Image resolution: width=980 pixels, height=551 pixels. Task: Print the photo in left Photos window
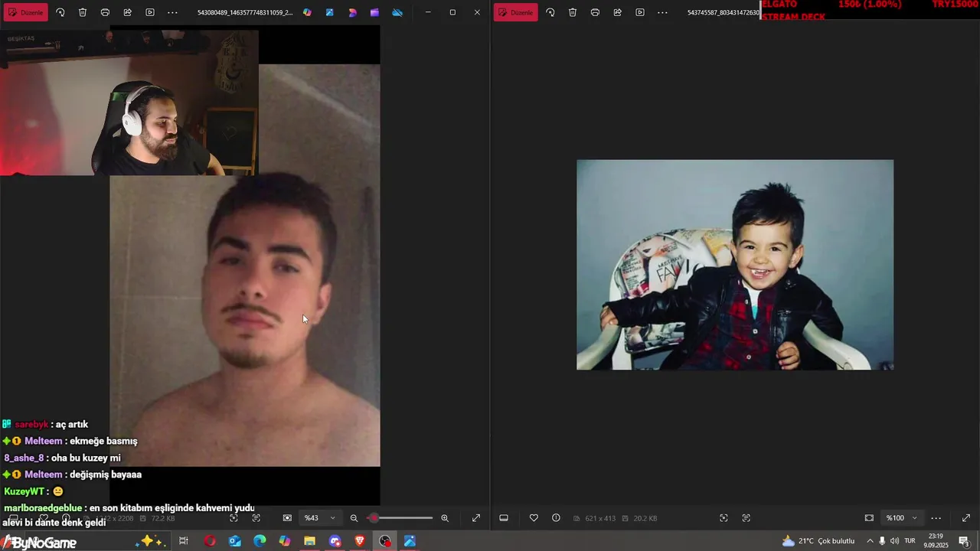tap(105, 12)
